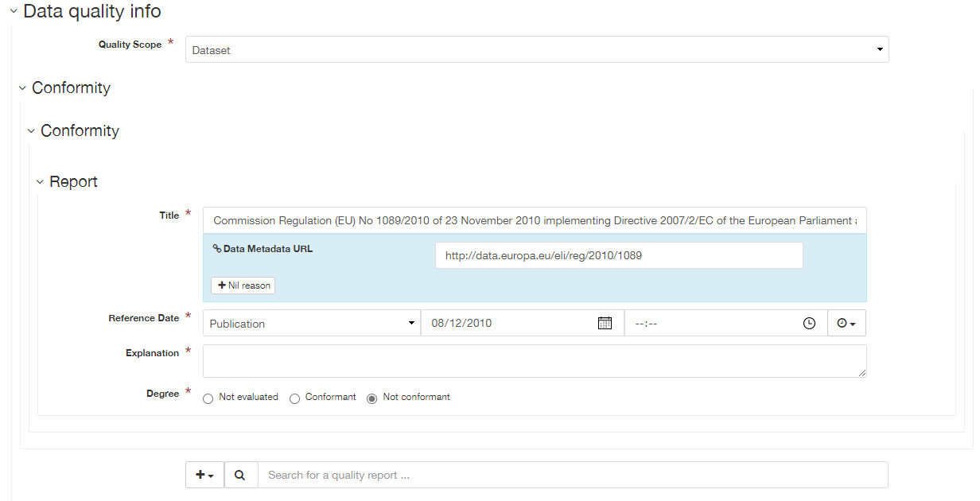Select the Conformant radio button

pyautogui.click(x=294, y=398)
